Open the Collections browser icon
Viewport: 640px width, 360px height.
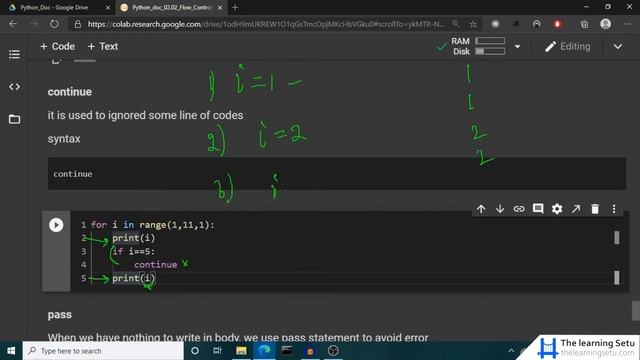coord(584,24)
